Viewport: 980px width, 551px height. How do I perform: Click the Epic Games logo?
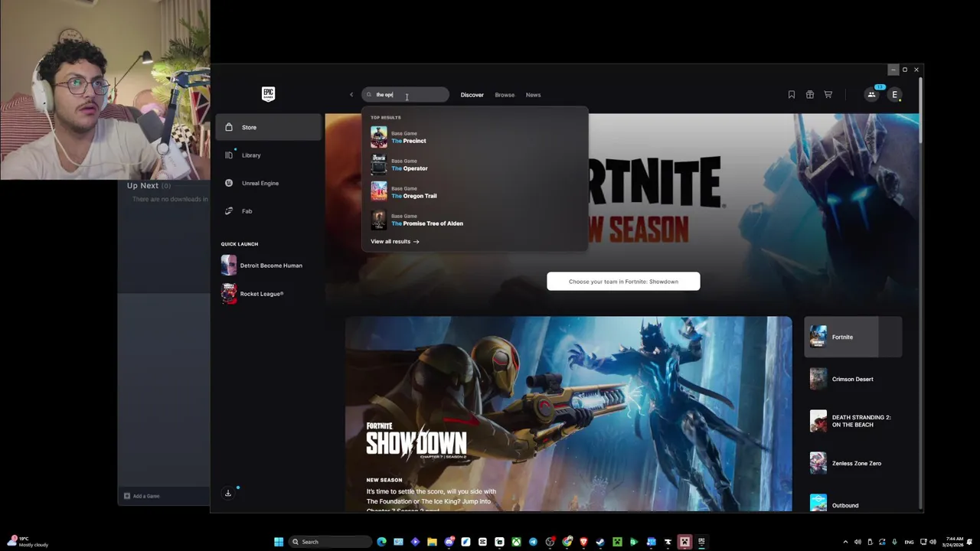pos(268,94)
